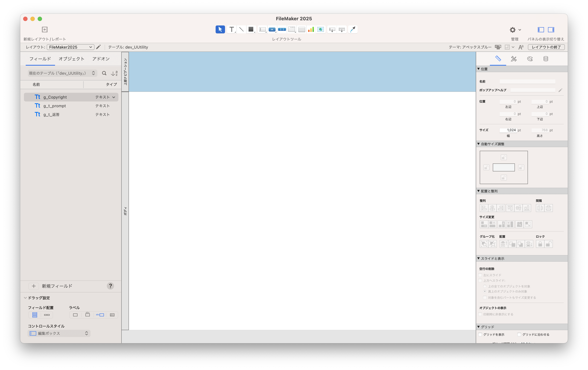Toggle the left panel display
Viewport: 588px width, 370px height.
click(541, 30)
